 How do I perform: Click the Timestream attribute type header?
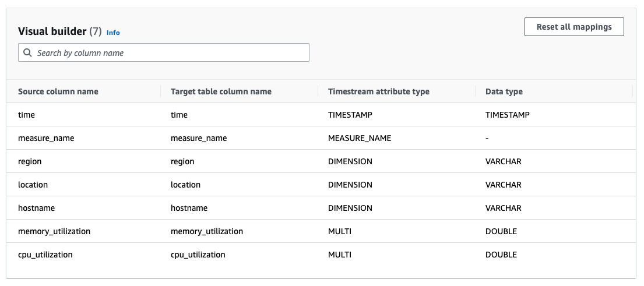point(378,91)
